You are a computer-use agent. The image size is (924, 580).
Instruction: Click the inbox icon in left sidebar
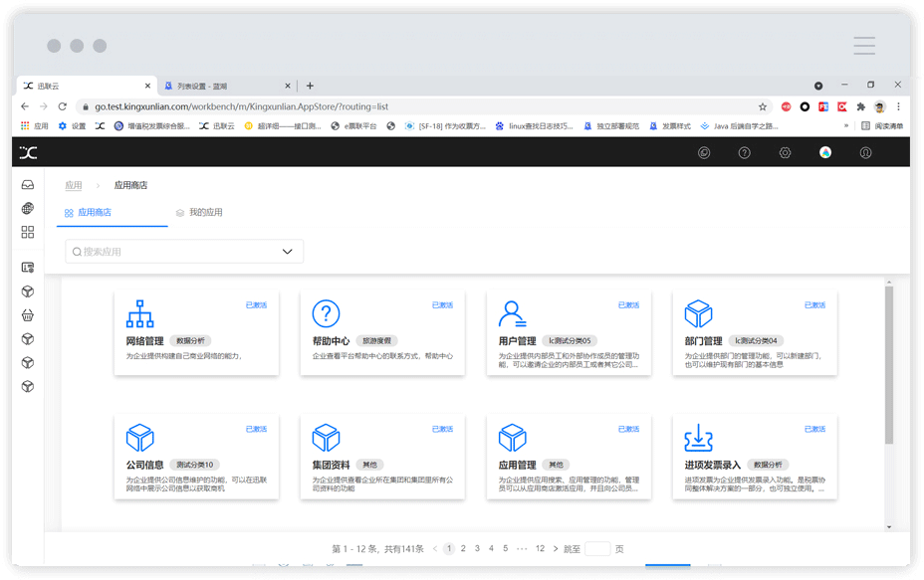coord(28,185)
